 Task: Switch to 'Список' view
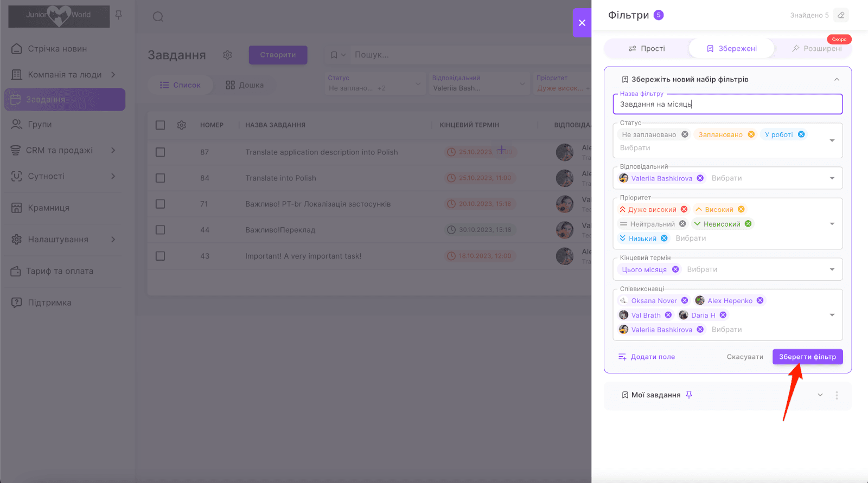coord(180,85)
